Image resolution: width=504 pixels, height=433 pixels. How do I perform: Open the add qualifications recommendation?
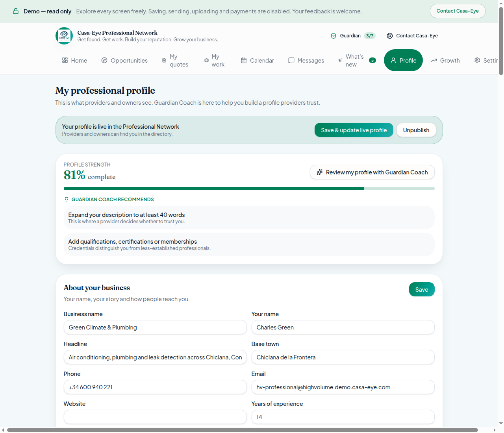(249, 244)
